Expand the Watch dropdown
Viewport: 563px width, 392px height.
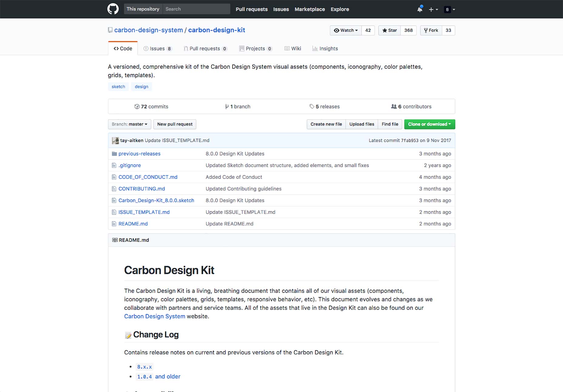[346, 30]
